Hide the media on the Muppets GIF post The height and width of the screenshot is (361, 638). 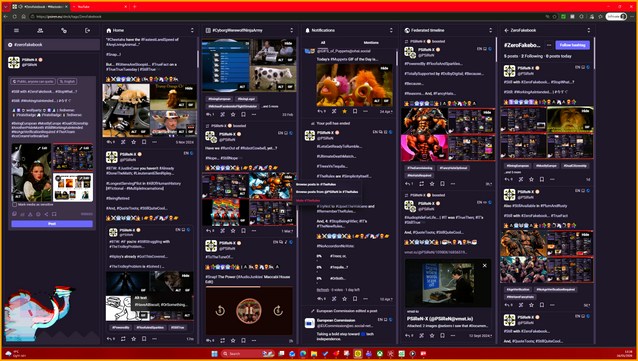384,68
